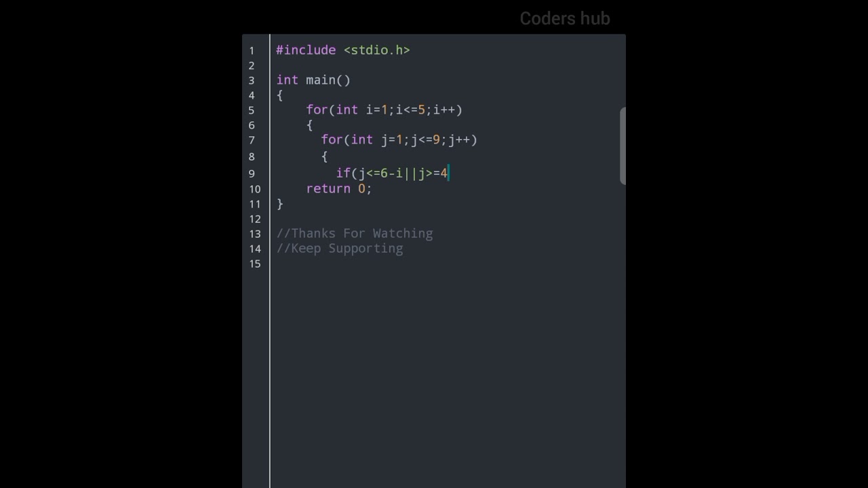The image size is (868, 488).
Task: Click the opening brace on line 4
Action: 279,95
